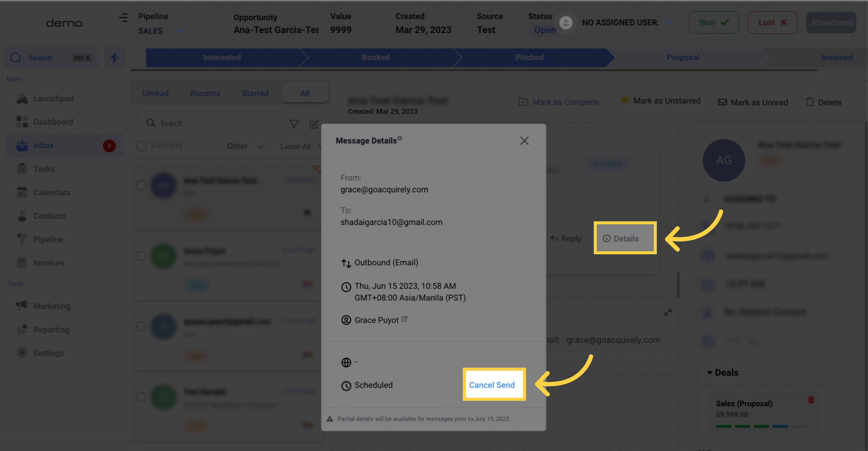The image size is (868, 451).
Task: Click the pipeline stages horizontal scrollbar
Action: click(x=474, y=70)
